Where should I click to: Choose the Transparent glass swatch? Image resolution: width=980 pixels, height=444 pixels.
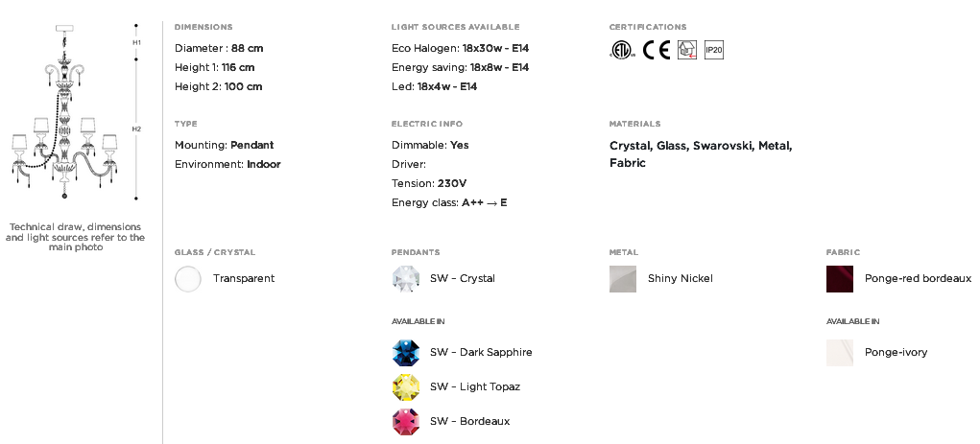[188, 278]
